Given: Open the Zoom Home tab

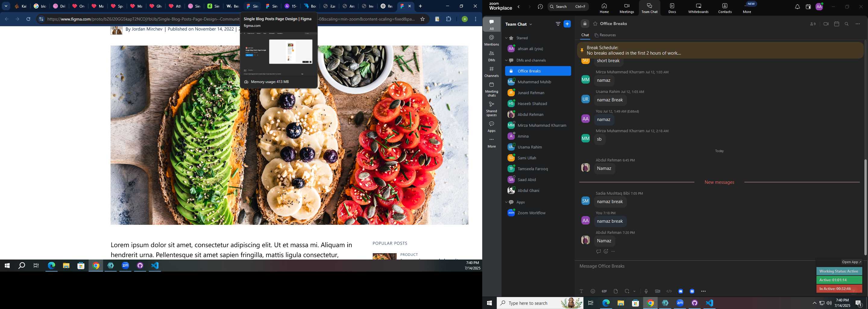Looking at the screenshot, I should [604, 8].
